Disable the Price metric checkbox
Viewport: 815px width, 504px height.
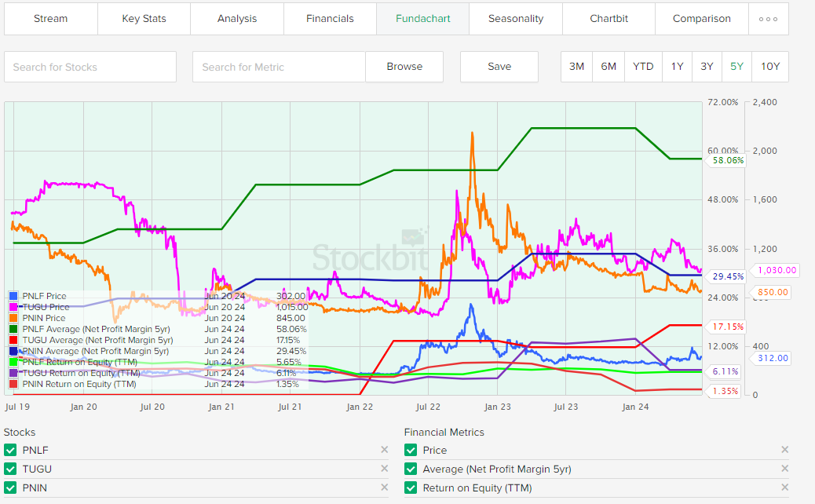coord(411,451)
